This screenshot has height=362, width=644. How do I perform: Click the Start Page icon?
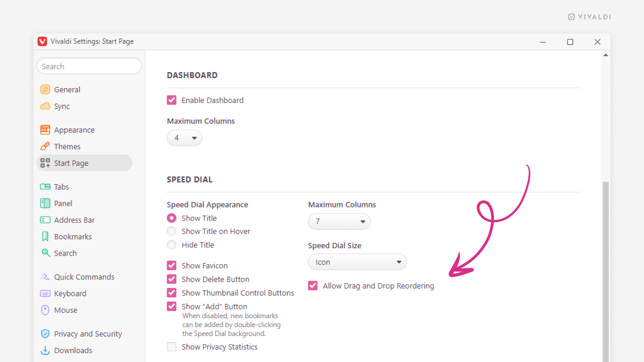45,163
